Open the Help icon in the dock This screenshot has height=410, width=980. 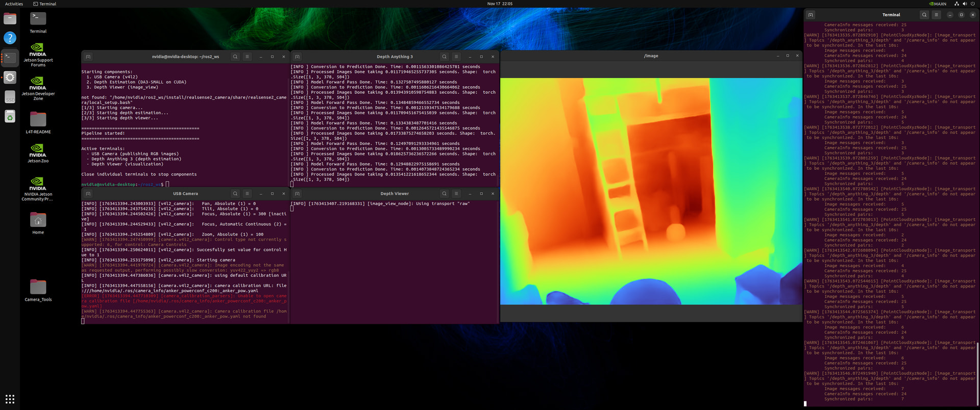click(10, 38)
